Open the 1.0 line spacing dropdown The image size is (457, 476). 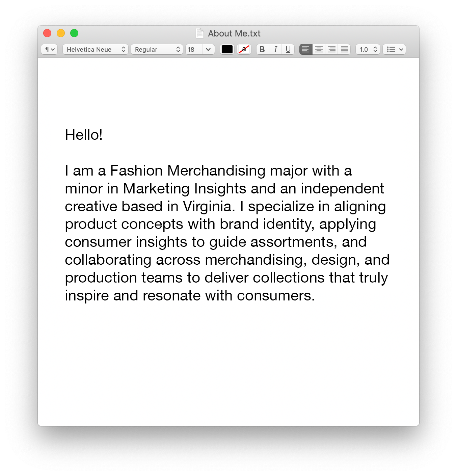click(x=368, y=49)
